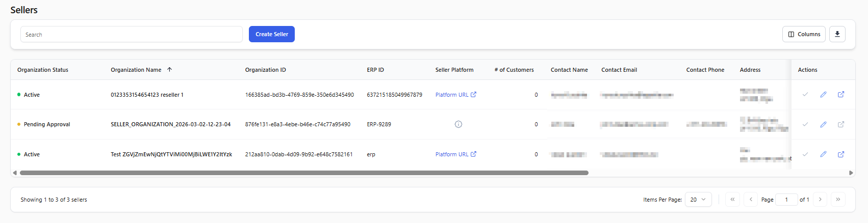The width and height of the screenshot is (868, 223).
Task: Go to last page double-chevron button
Action: (838, 200)
